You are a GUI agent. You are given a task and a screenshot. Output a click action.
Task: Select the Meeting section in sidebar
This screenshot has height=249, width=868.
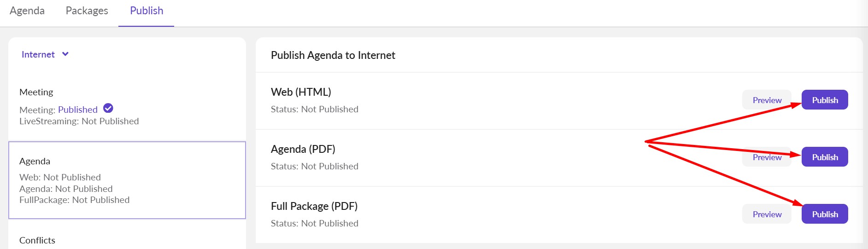36,92
